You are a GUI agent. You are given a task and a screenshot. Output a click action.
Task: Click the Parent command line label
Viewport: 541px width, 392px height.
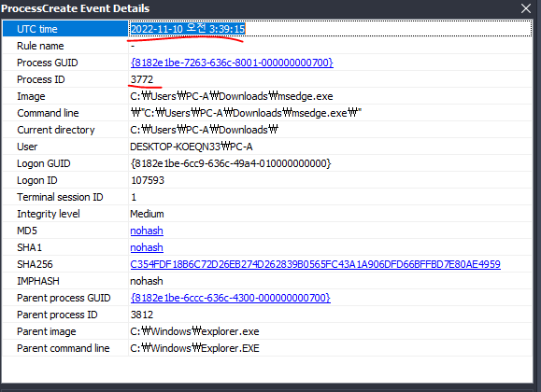tap(64, 348)
